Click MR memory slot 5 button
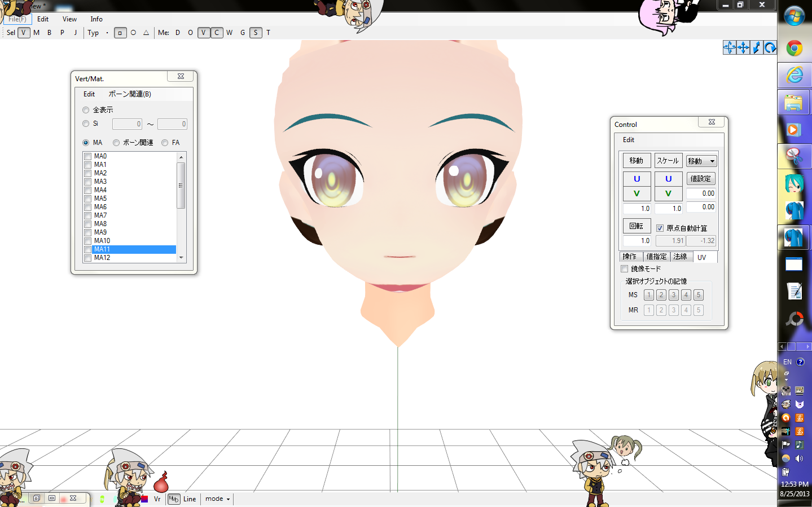The height and width of the screenshot is (507, 812). pos(699,310)
